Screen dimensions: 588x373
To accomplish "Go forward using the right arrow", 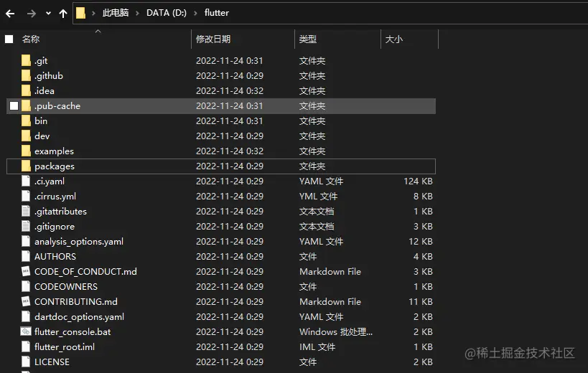I will (32, 14).
